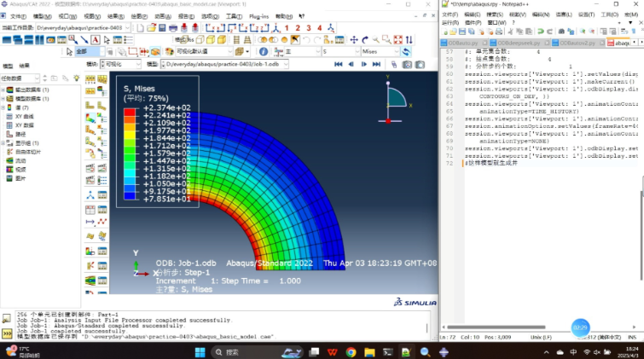Switch to ODBdeepseek.py tab

point(519,43)
